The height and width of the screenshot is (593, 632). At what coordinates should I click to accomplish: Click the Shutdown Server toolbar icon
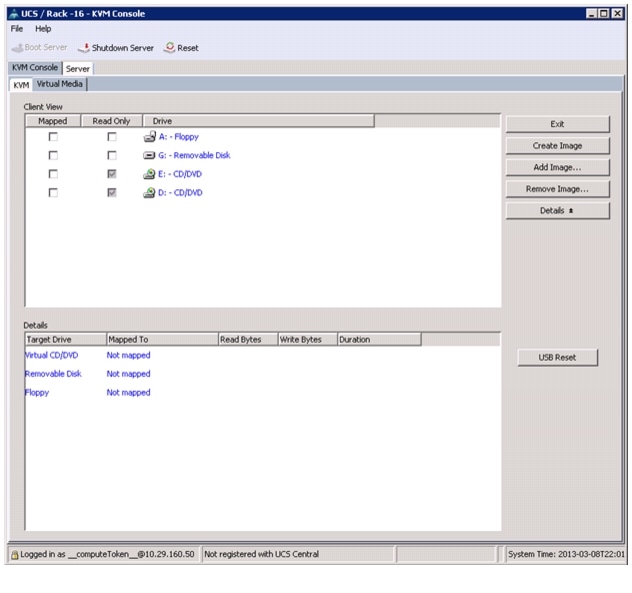coord(84,48)
